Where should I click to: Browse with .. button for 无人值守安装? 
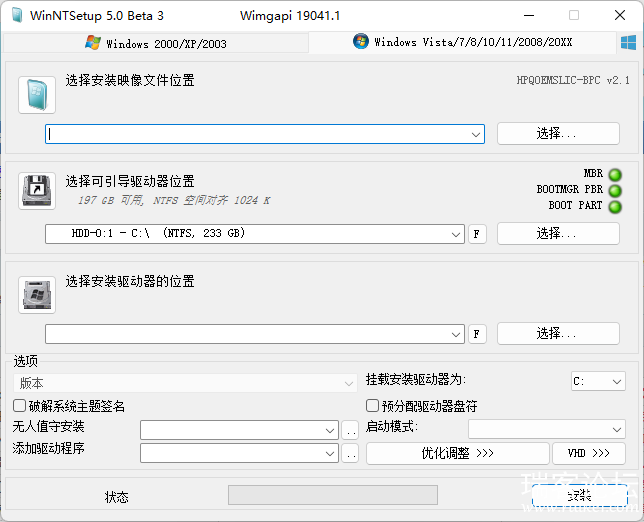350,430
